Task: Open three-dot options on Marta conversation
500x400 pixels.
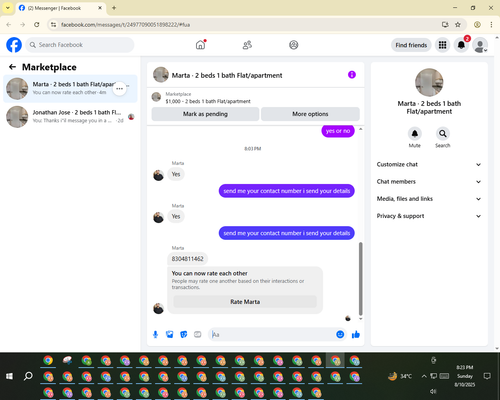Action: tap(119, 89)
